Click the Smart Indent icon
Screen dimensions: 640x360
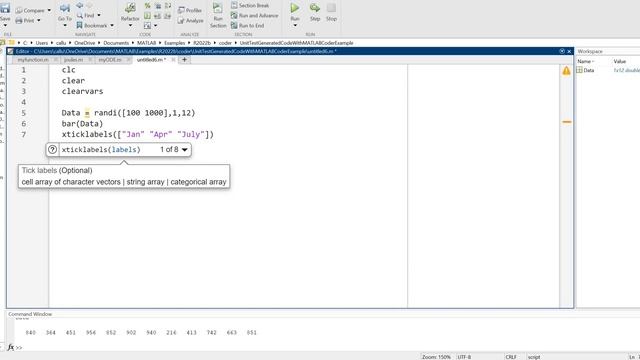click(147, 16)
